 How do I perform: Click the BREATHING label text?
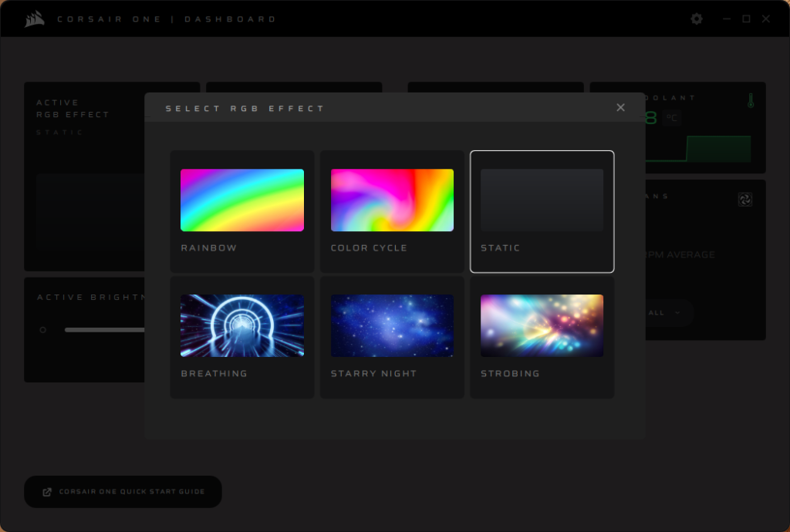214,373
